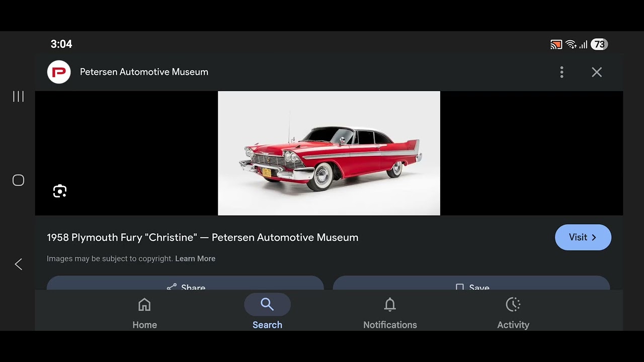Tap the battery level 73 indicator
This screenshot has width=644, height=362.
coord(599,44)
